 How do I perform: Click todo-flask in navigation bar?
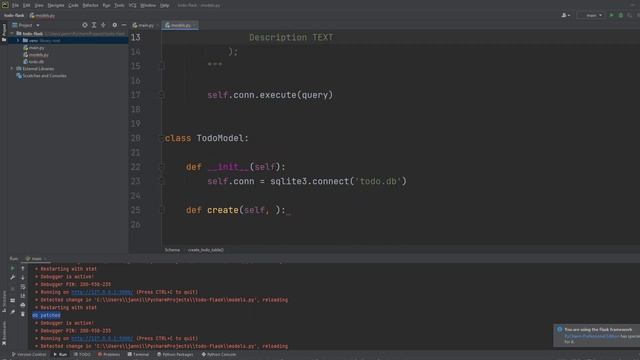click(x=14, y=16)
